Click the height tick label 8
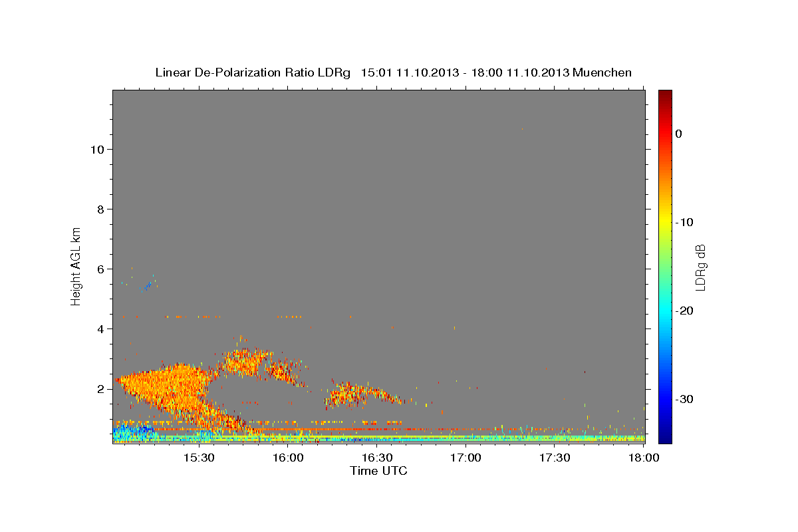This screenshot has height=532, width=798. [x=100, y=209]
